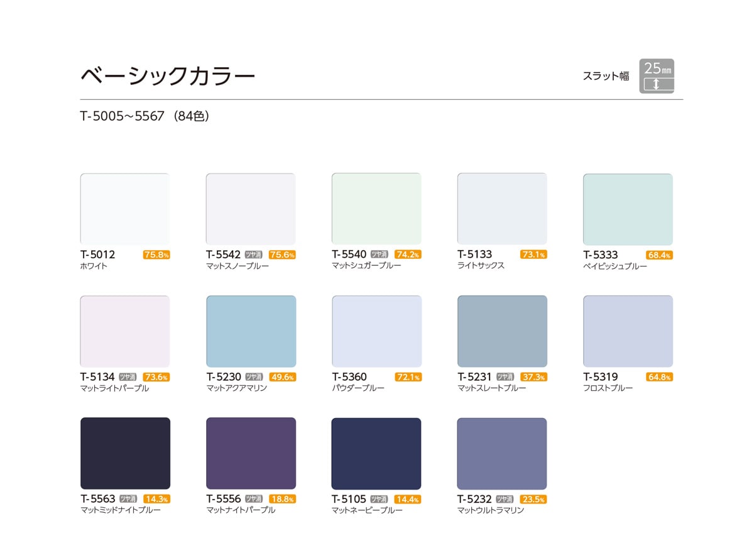Click the 37.3% badge for T-5231

533,377
